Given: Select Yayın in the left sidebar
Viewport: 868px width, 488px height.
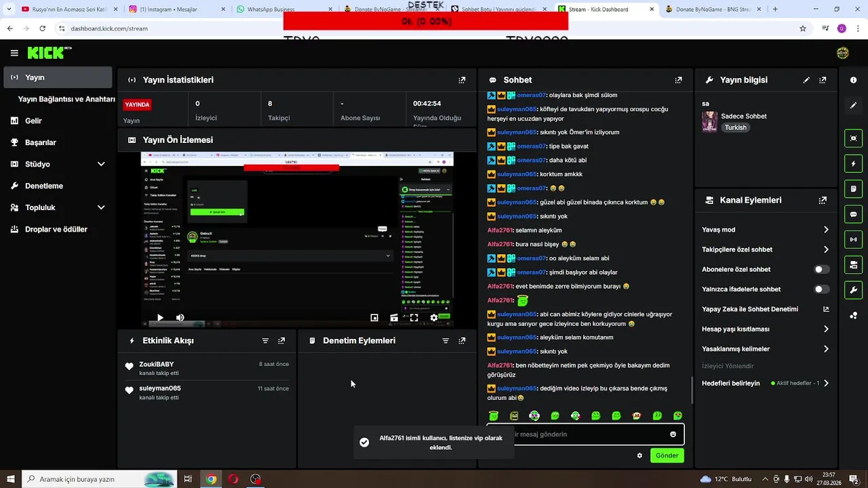Looking at the screenshot, I should (x=58, y=77).
